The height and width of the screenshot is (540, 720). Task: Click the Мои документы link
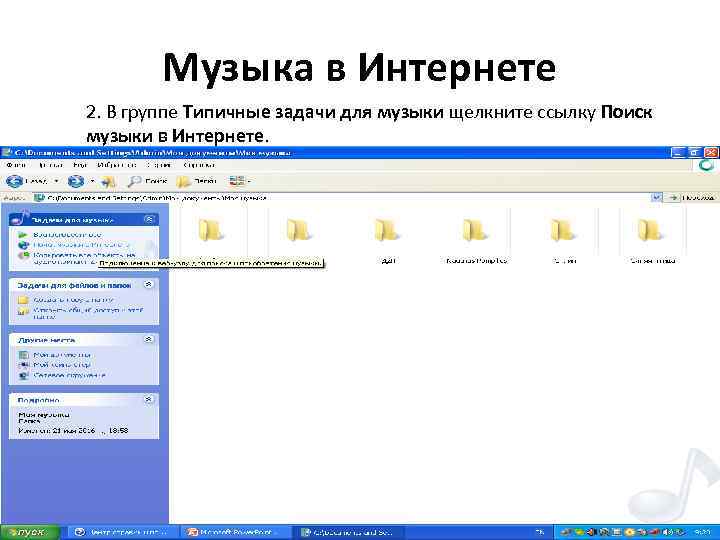(62, 355)
